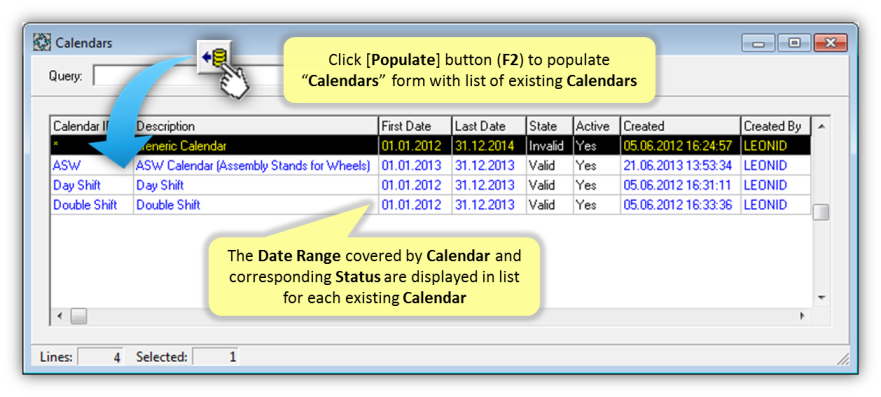Click created timestamp 05.06.2012 16:31:11
The height and width of the screenshot is (397, 881).
pos(680,185)
